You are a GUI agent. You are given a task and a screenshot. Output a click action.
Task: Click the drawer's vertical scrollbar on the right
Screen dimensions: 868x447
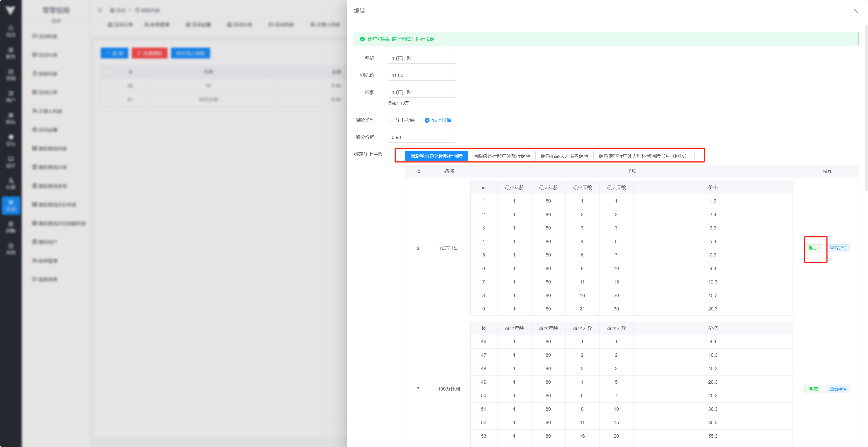coord(866,108)
